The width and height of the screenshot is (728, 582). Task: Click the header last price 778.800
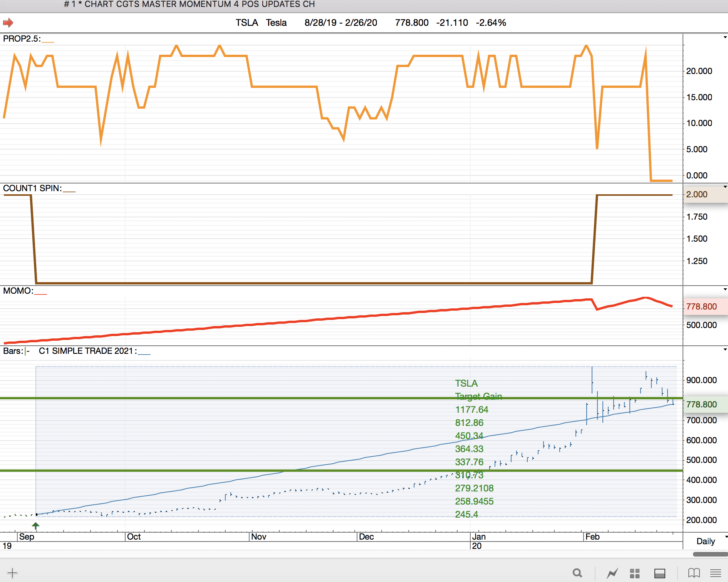click(x=412, y=23)
